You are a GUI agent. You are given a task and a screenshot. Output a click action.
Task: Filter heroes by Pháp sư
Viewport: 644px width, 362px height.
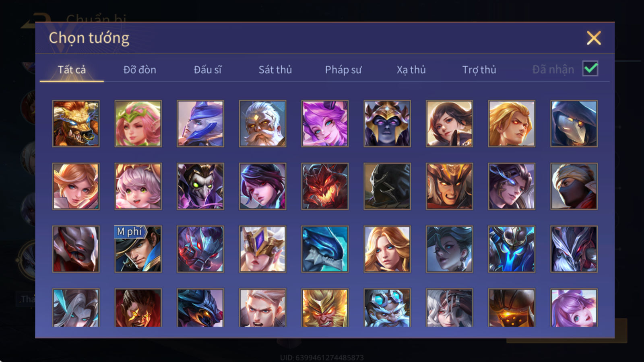click(343, 70)
